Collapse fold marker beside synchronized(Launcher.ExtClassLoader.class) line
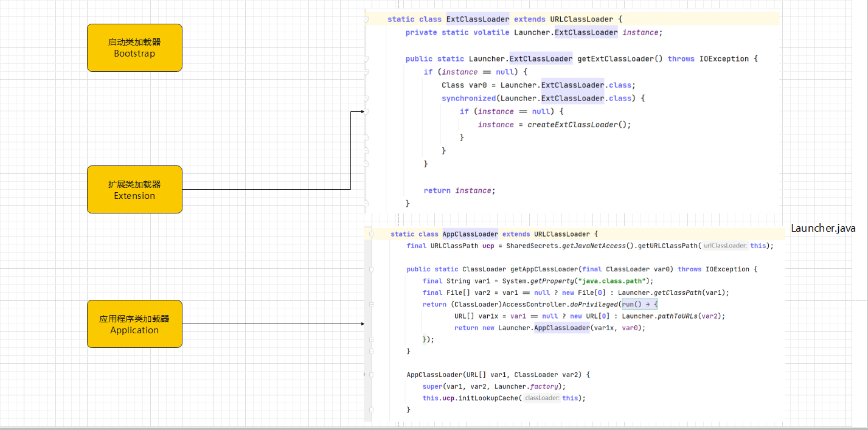 pyautogui.click(x=366, y=99)
